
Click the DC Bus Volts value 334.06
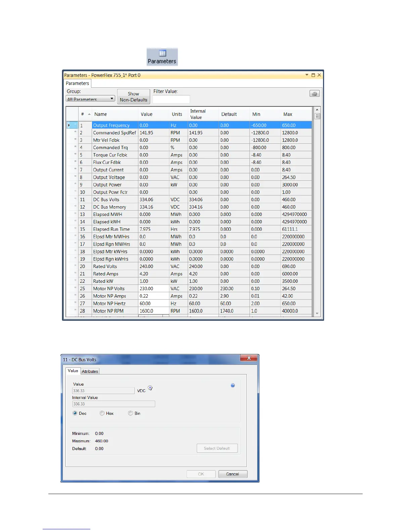154,199
